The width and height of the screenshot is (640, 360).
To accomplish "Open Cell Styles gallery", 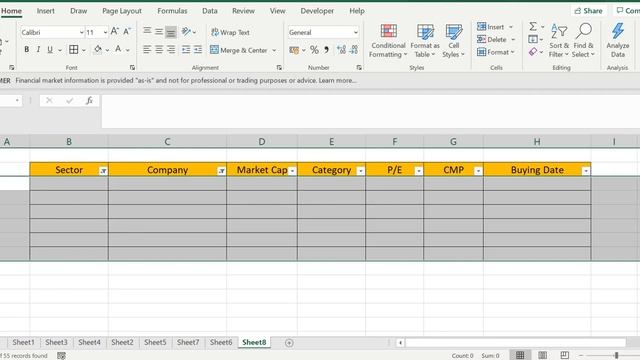I will pos(453,41).
